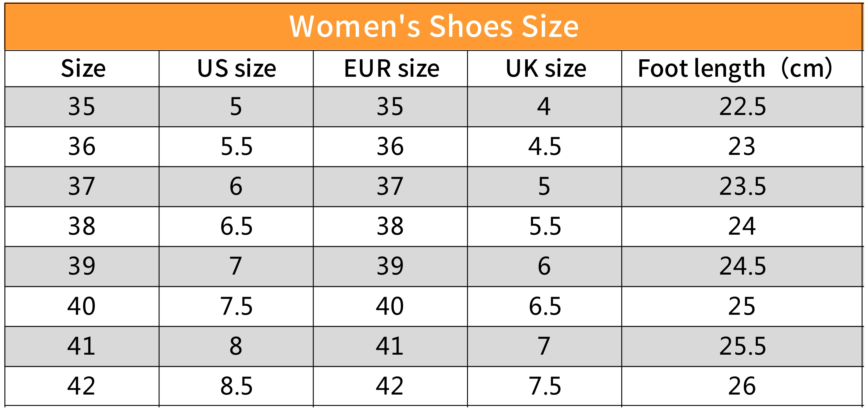
Task: Click foot length cell 22.5
Action: (742, 107)
